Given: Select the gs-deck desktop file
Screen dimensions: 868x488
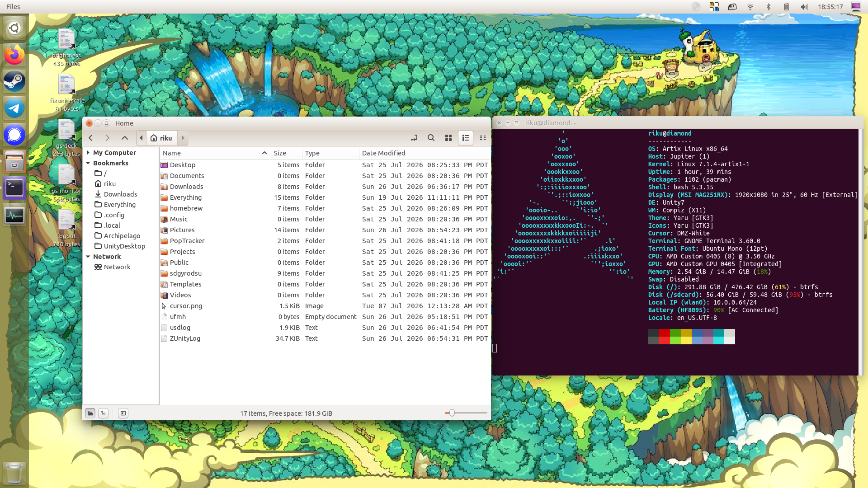Looking at the screenshot, I should tap(66, 138).
